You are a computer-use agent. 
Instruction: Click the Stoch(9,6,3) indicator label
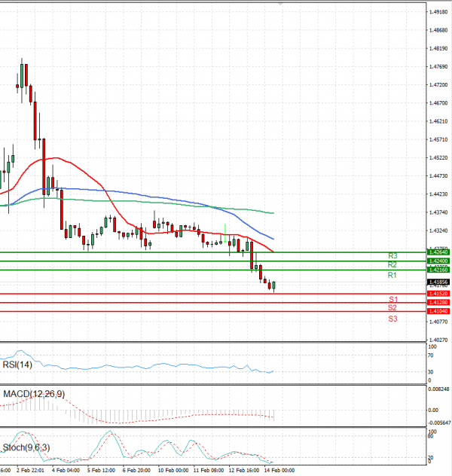pyautogui.click(x=26, y=447)
